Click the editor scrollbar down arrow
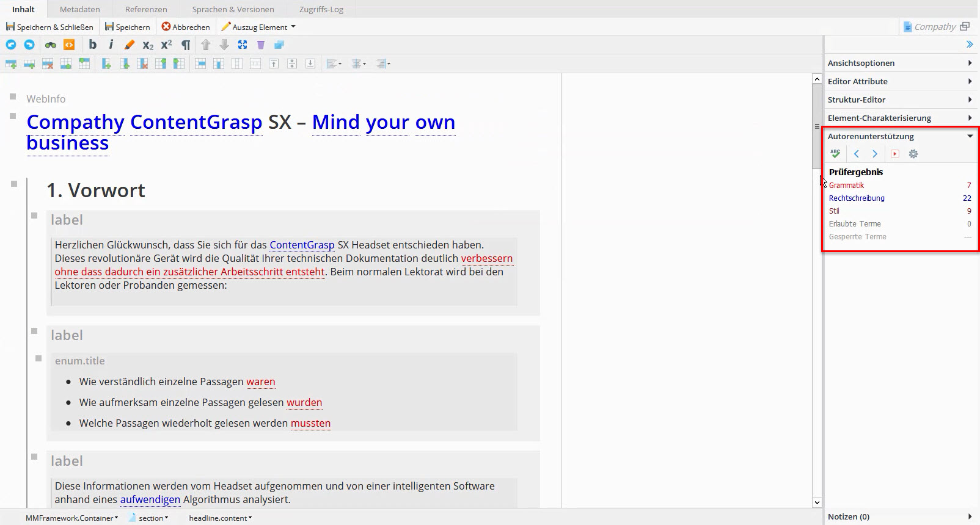The image size is (980, 525). point(817,502)
